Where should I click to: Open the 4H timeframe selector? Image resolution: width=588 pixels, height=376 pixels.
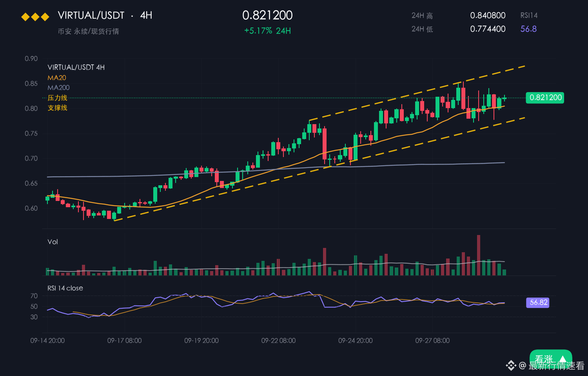pos(146,15)
